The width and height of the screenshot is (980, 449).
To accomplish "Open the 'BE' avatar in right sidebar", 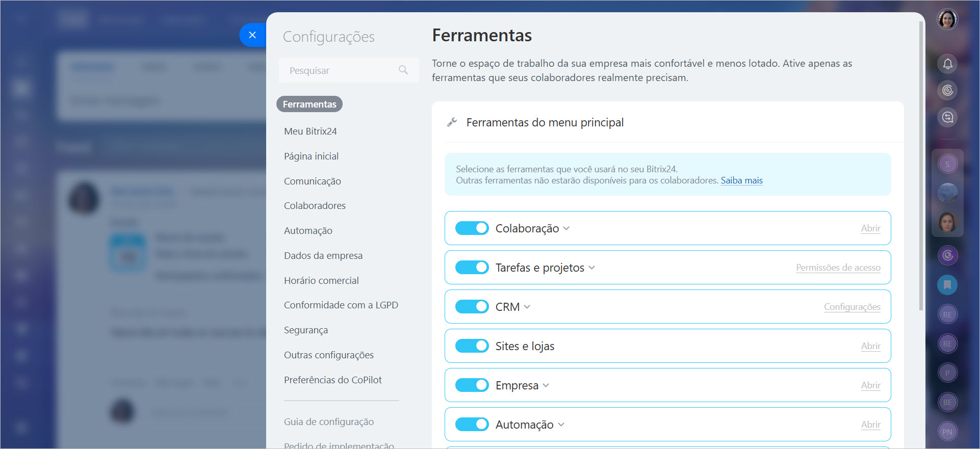I will [947, 402].
